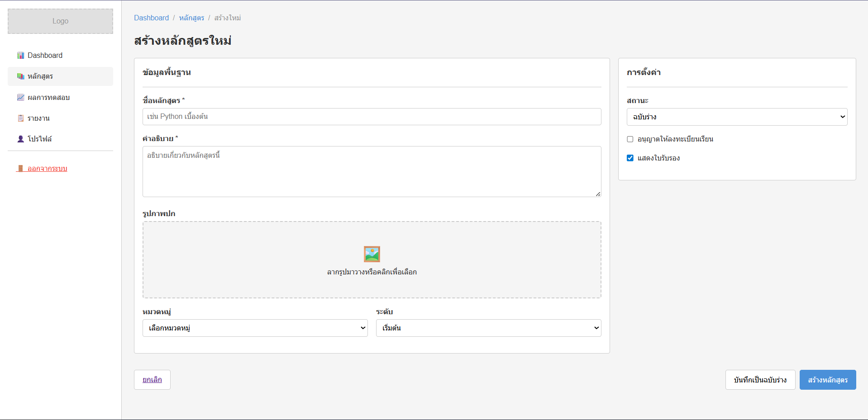Enable the อนุญาตให้ลงทะเบียนเรียน checkbox
This screenshot has width=868, height=420.
(x=630, y=139)
